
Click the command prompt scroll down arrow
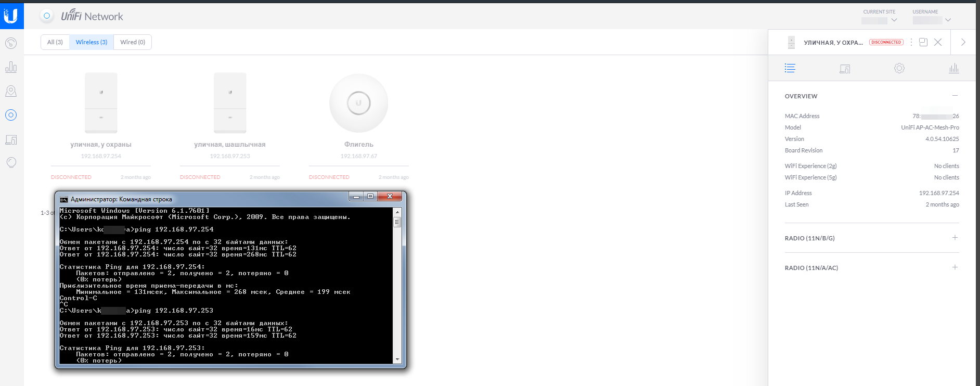coord(397,359)
